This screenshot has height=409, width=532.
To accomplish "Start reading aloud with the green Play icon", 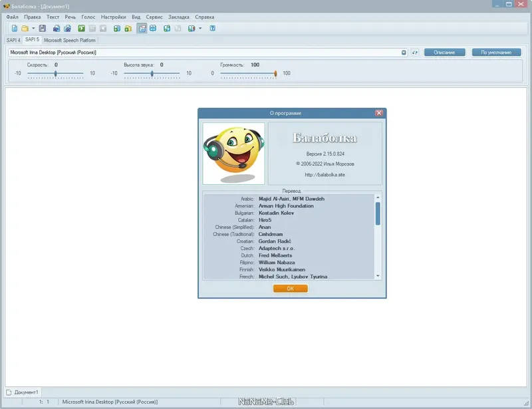I will (x=81, y=29).
